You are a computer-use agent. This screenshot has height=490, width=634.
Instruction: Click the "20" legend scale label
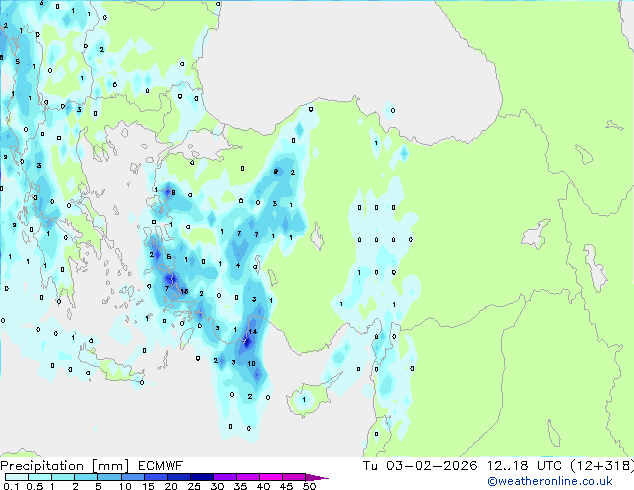171,486
